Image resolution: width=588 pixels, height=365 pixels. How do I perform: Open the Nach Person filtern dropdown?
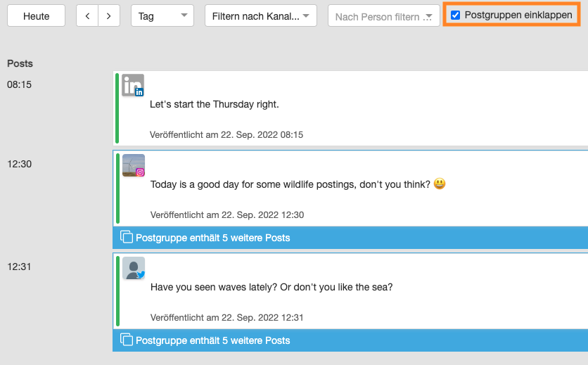tap(383, 17)
